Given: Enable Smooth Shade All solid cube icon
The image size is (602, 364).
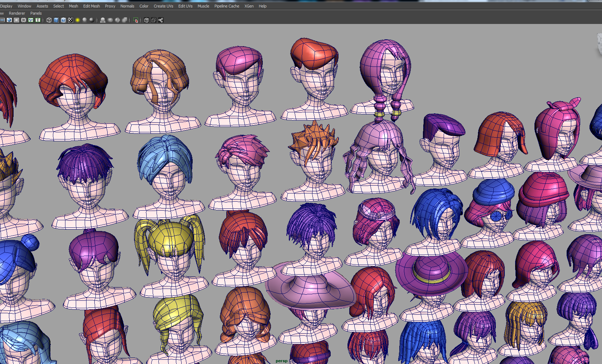Looking at the screenshot, I should [x=56, y=20].
